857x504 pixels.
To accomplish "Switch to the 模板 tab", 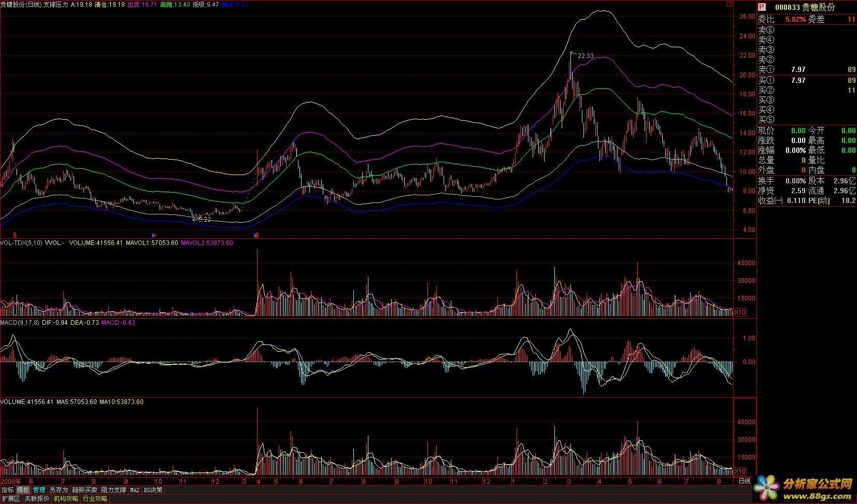I will point(23,489).
